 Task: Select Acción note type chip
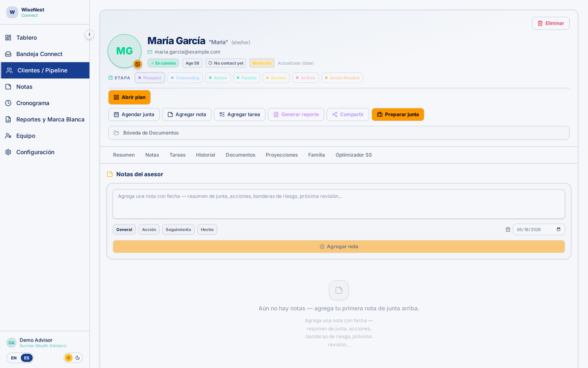pos(149,230)
